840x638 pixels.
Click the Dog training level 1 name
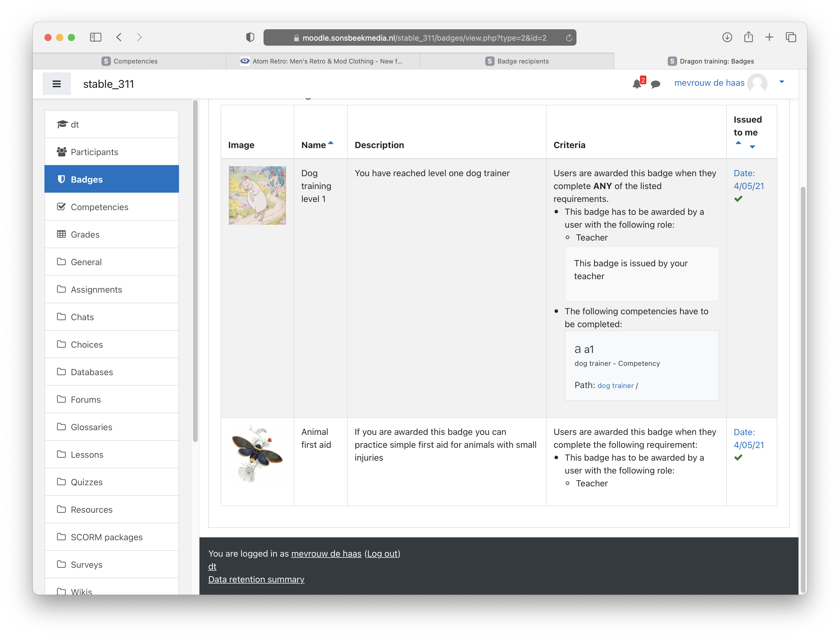point(316,186)
